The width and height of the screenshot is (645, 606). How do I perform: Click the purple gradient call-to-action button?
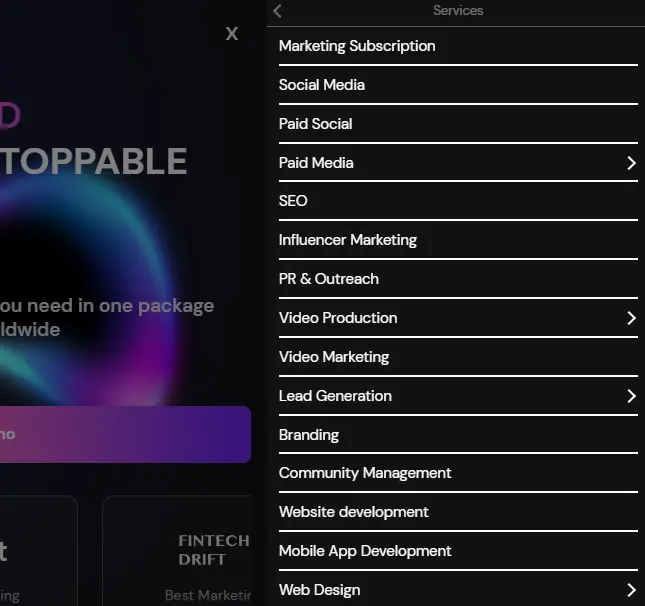pos(125,434)
